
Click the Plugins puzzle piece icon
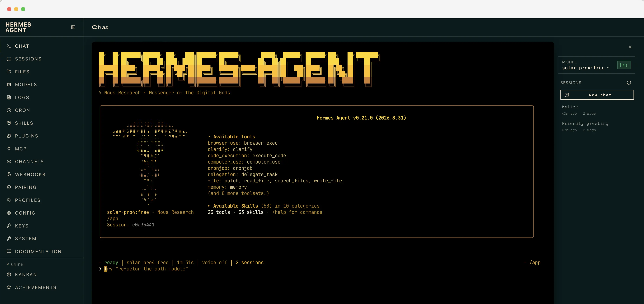(9, 136)
